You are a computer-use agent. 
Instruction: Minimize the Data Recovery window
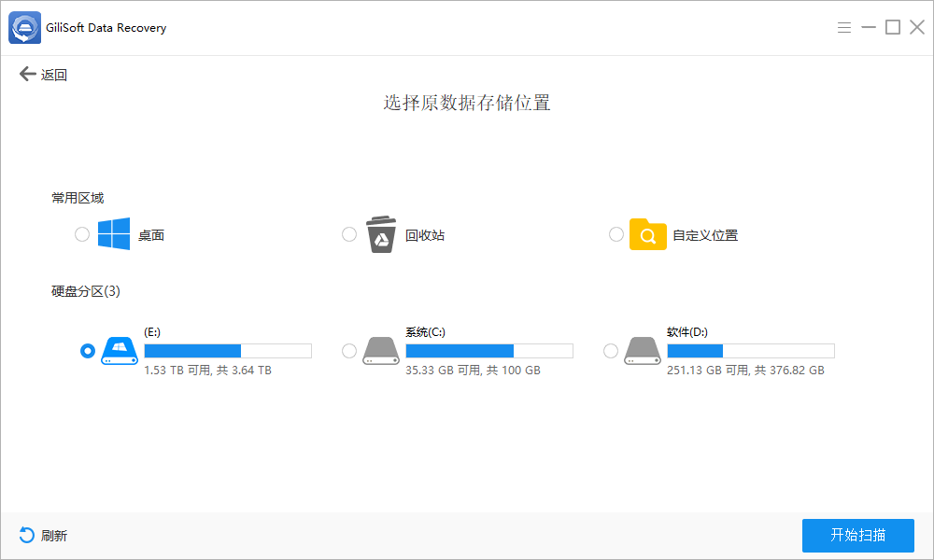(x=869, y=27)
